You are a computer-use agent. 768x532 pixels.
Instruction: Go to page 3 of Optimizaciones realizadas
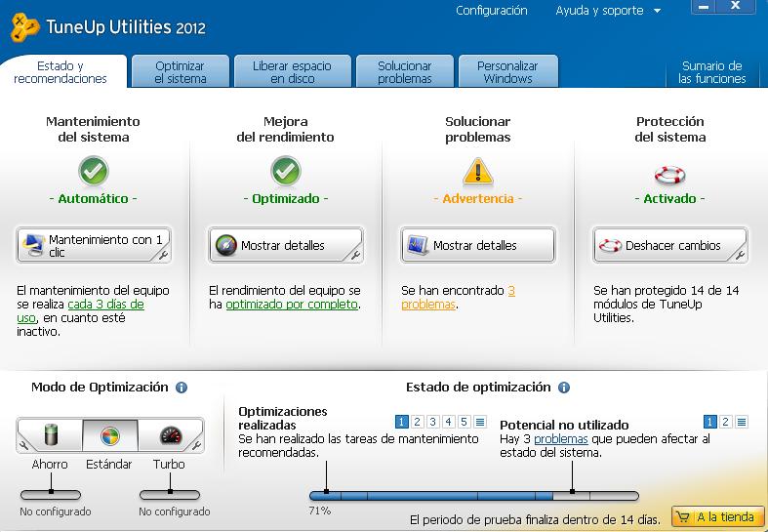click(432, 422)
